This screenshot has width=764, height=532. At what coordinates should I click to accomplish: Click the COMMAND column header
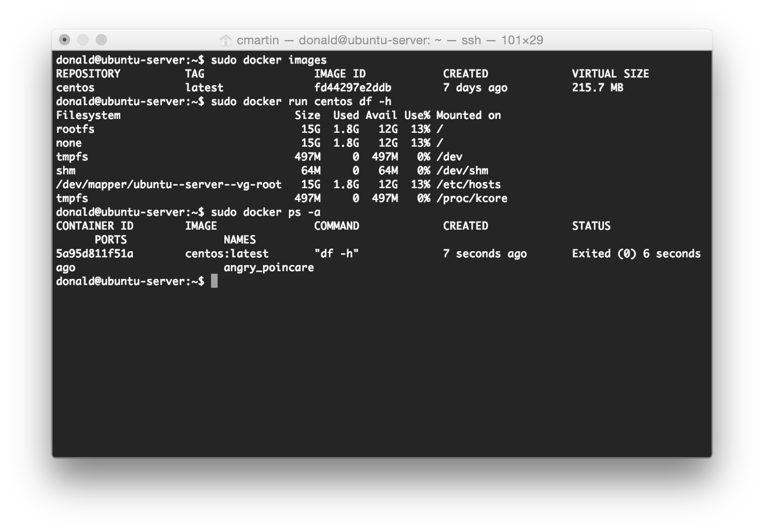coord(336,226)
